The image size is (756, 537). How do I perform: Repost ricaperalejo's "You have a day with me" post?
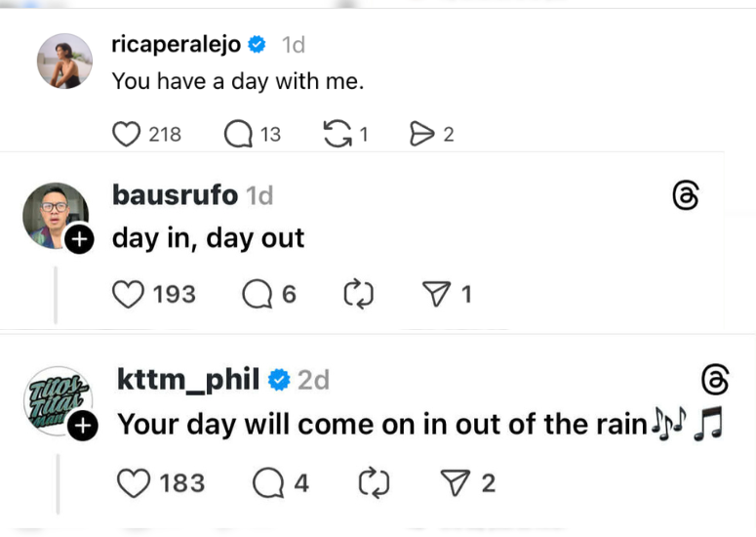tap(337, 135)
